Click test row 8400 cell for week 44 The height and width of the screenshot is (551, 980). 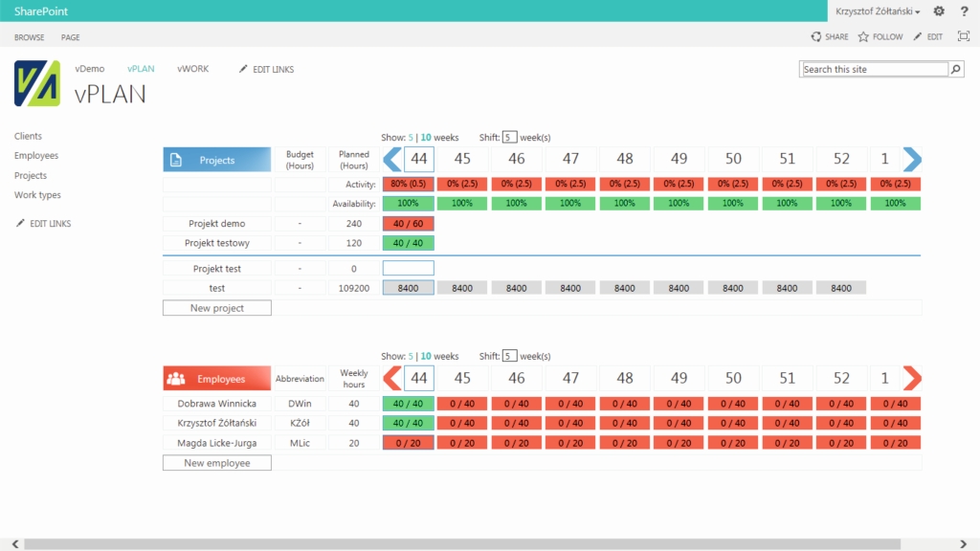pos(408,288)
